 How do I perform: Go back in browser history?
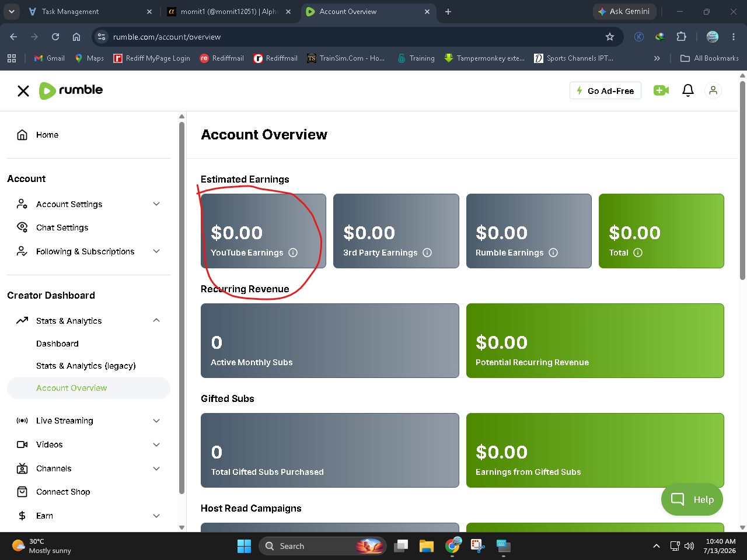pos(13,37)
